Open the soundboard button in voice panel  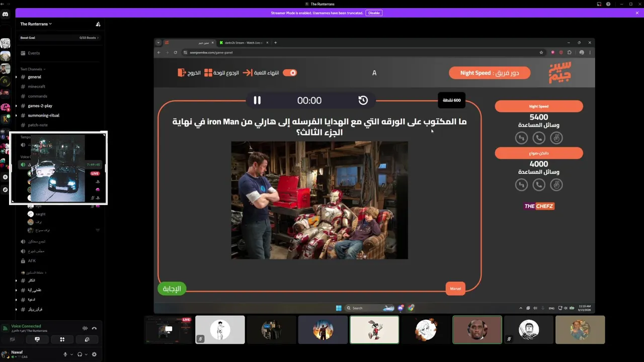pyautogui.click(x=87, y=339)
